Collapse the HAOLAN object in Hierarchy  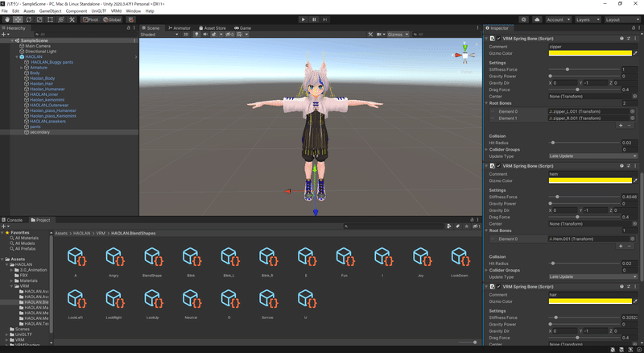click(17, 56)
